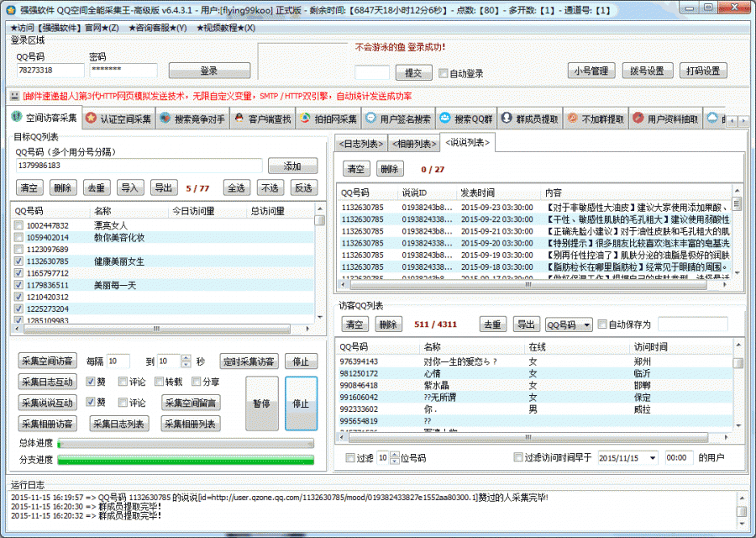Screen dimensions: 756x538
Task: Click the 用户签名搜索 tab's chat icon
Action: click(370, 118)
